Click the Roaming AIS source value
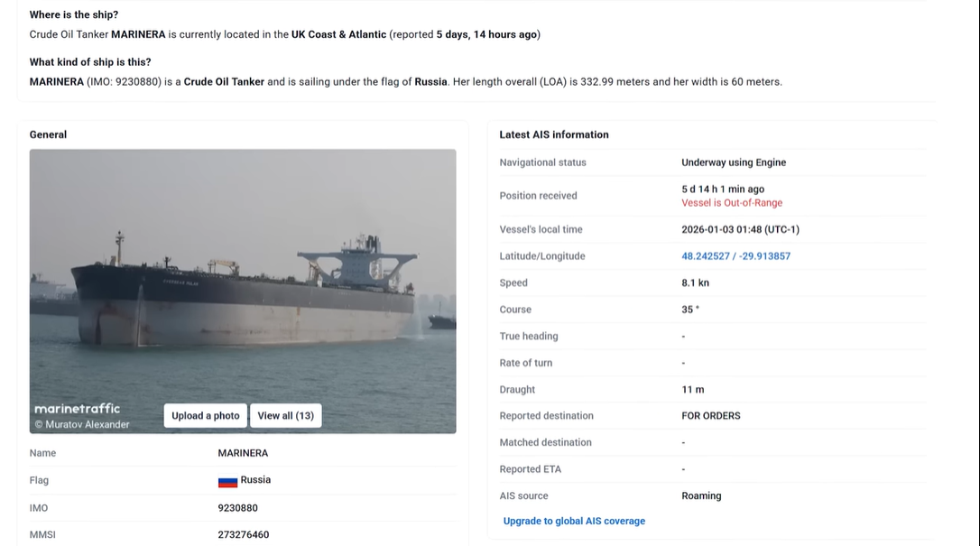The height and width of the screenshot is (546, 980). pyautogui.click(x=701, y=495)
